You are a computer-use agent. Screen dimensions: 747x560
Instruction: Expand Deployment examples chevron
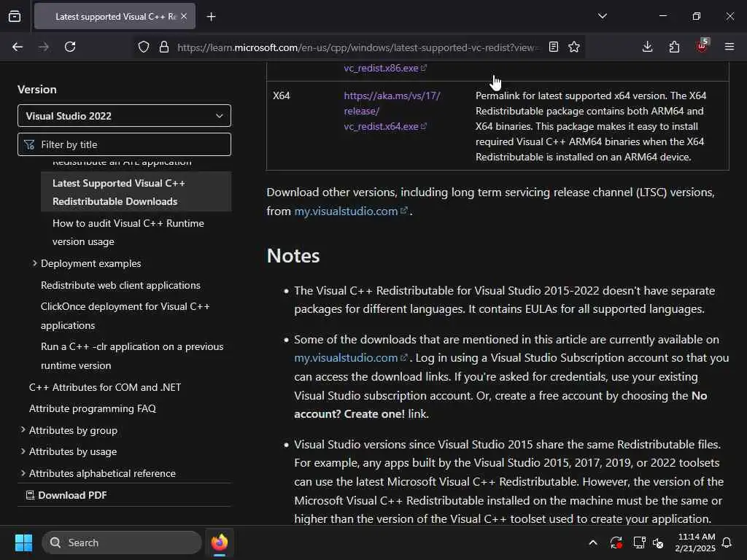(34, 262)
